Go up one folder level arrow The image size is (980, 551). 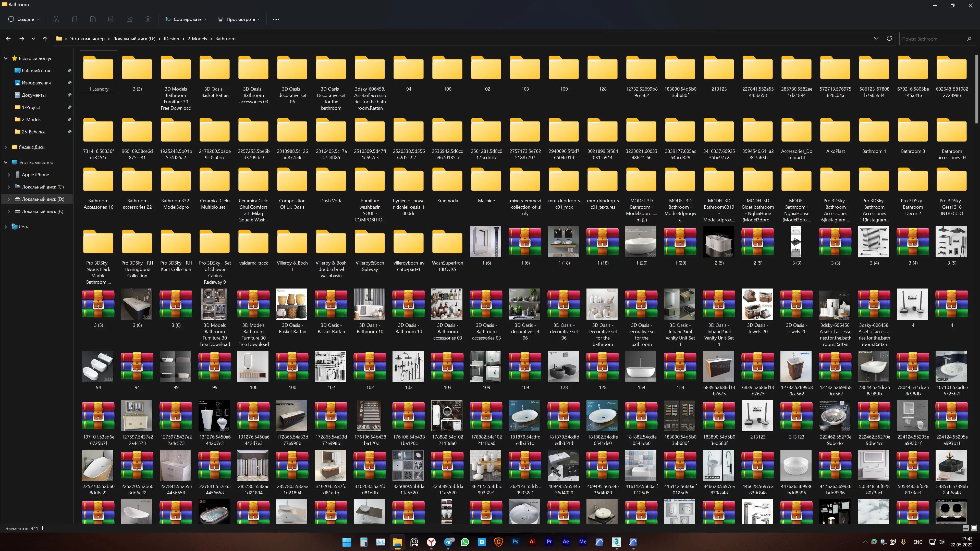(45, 39)
